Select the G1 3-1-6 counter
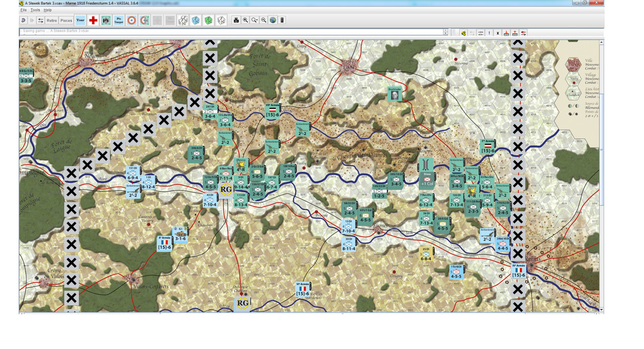The image size is (644, 349). [180, 235]
